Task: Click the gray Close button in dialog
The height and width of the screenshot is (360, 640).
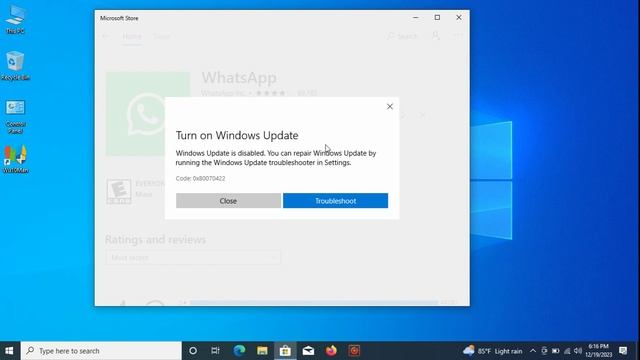Action: [228, 201]
